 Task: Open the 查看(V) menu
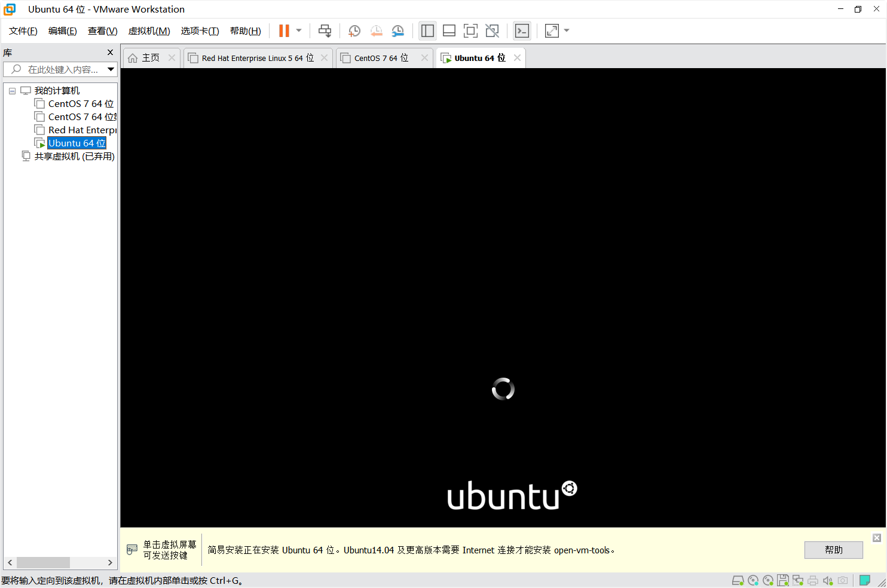click(x=102, y=31)
